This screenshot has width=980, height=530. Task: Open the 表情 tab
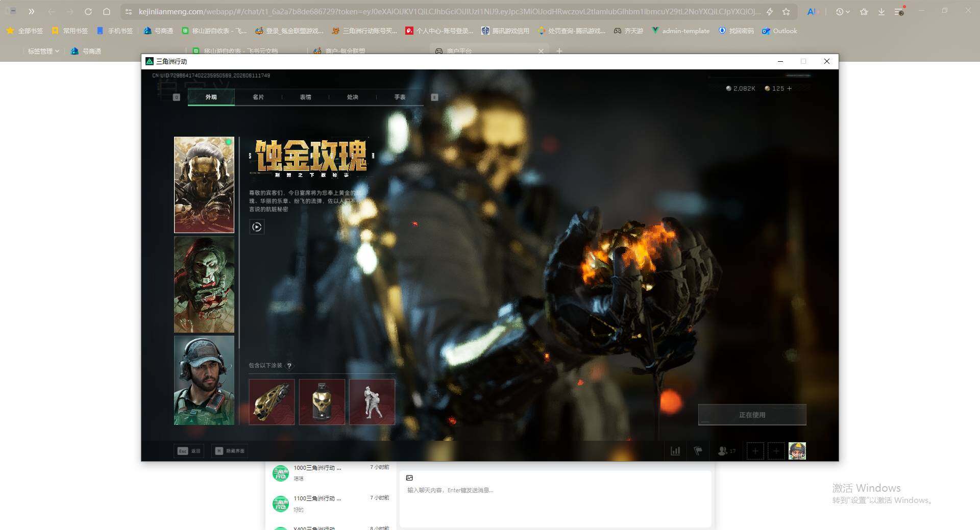pos(305,97)
